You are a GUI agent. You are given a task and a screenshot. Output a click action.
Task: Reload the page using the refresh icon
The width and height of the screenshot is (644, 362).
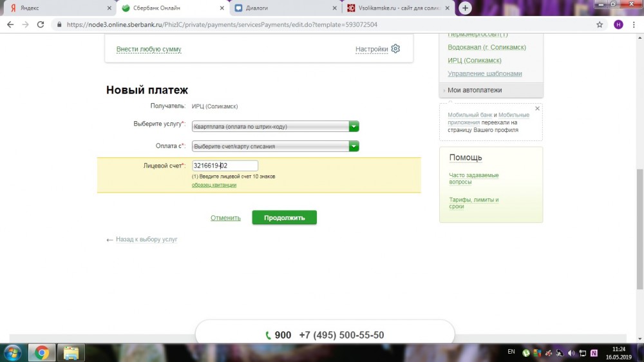(x=41, y=24)
